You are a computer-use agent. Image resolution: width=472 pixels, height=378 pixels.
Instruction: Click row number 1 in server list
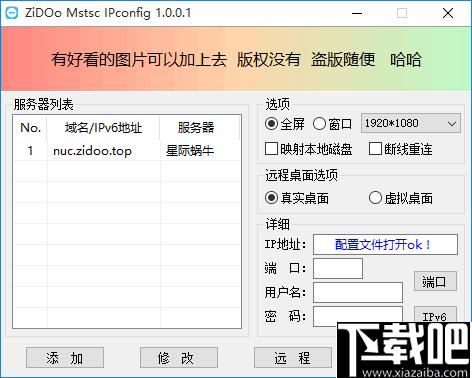pos(30,151)
